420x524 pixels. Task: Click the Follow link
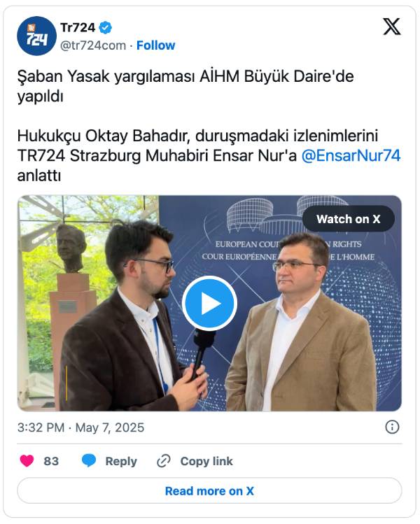156,45
